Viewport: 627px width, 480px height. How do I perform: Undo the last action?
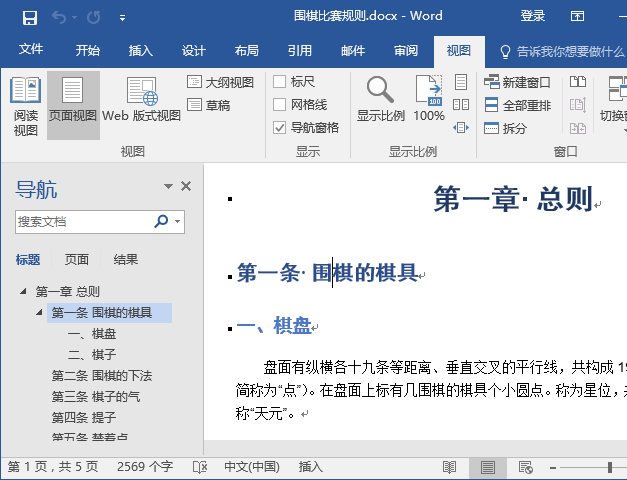pyautogui.click(x=59, y=18)
